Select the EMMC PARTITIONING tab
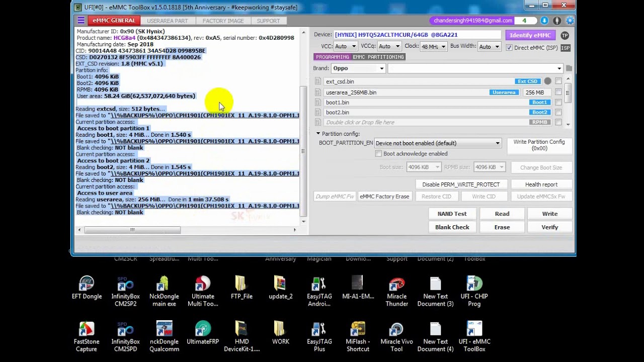Screen dimensions: 644x362 tap(378, 57)
